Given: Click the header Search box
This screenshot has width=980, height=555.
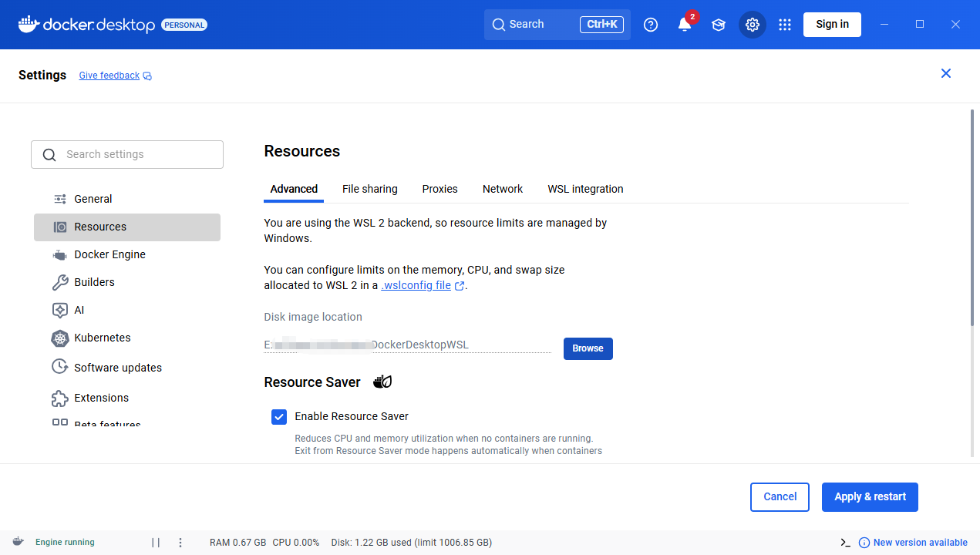Looking at the screenshot, I should pos(557,25).
